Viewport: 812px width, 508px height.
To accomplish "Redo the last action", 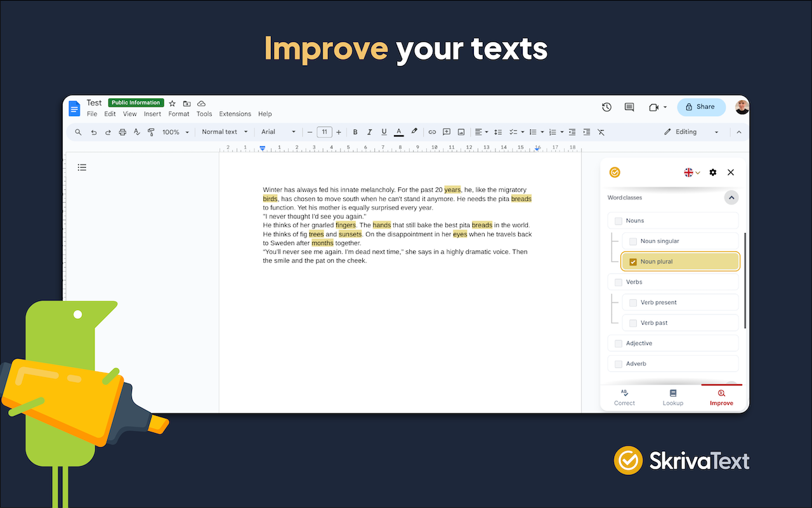I will 108,132.
